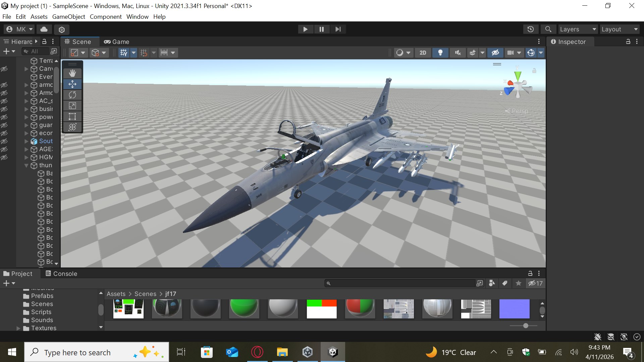Toggle scene visibility of hidden objects
Screen dimensions: 644x362
pyautogui.click(x=495, y=53)
